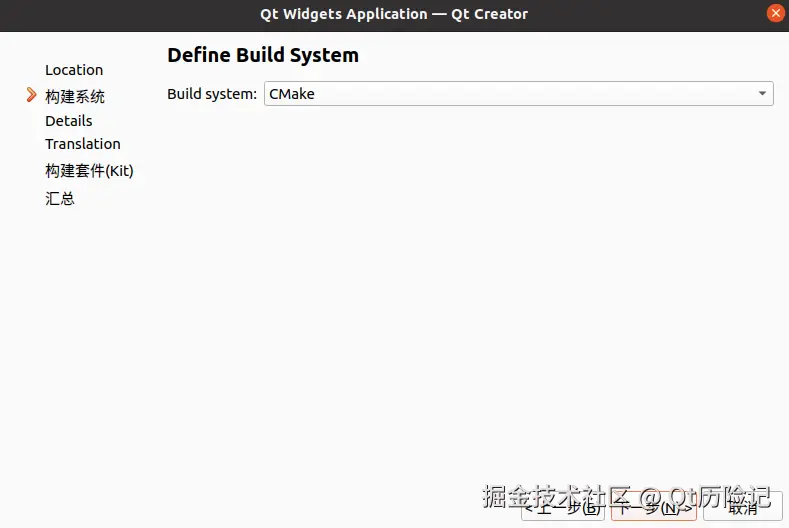Screen dimensions: 789x528
Task: Cancel the wizard with 取消 button
Action: point(743,507)
